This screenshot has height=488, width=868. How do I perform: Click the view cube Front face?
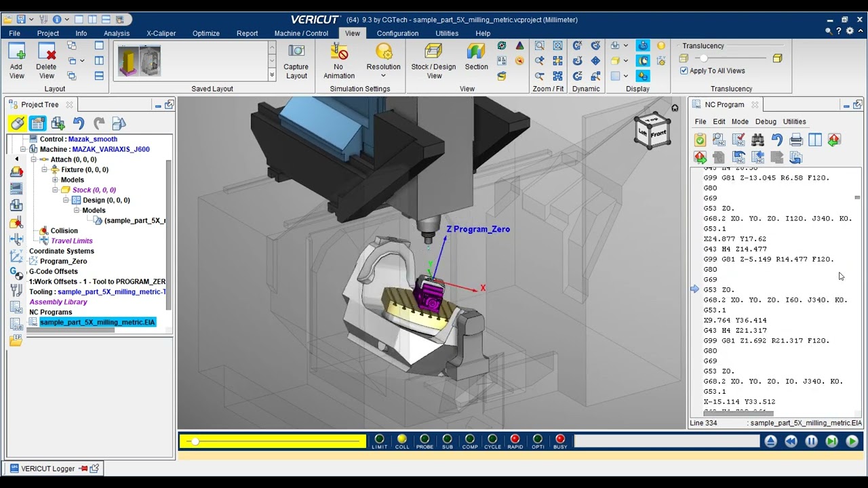[658, 134]
